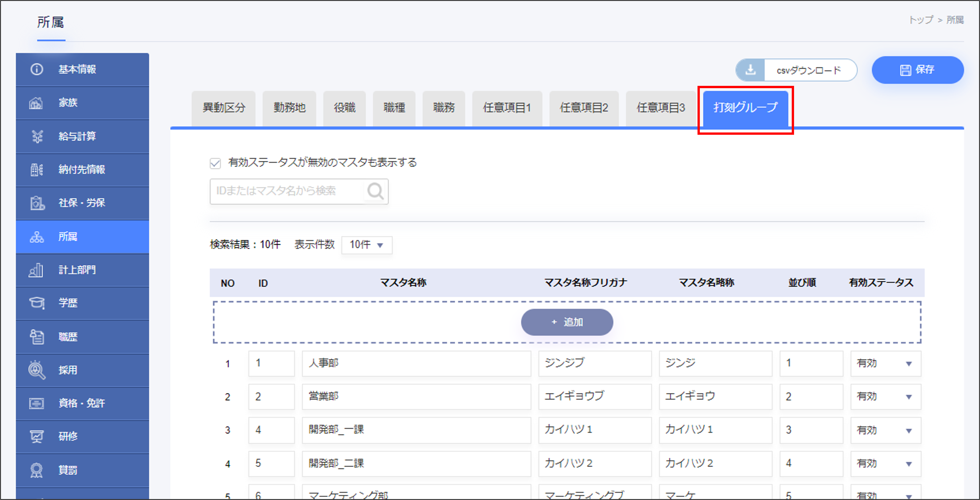Click the 家族 house icon in sidebar
This screenshot has width=980, height=500.
click(x=36, y=103)
